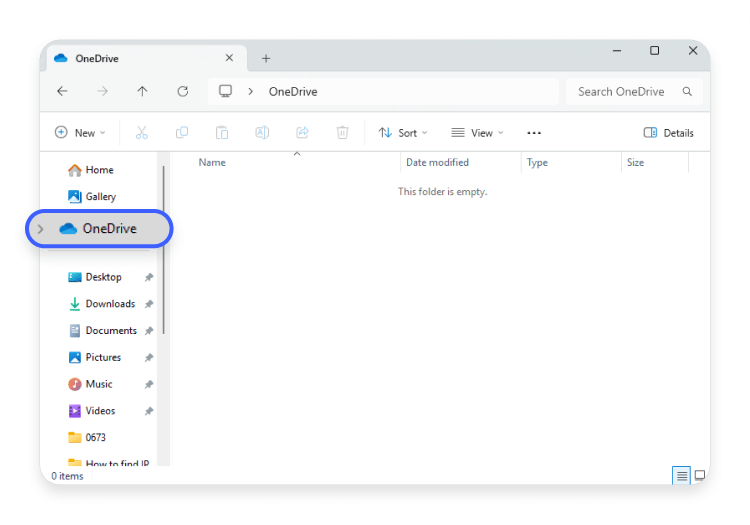Open the Documents quick access folder

[102, 330]
